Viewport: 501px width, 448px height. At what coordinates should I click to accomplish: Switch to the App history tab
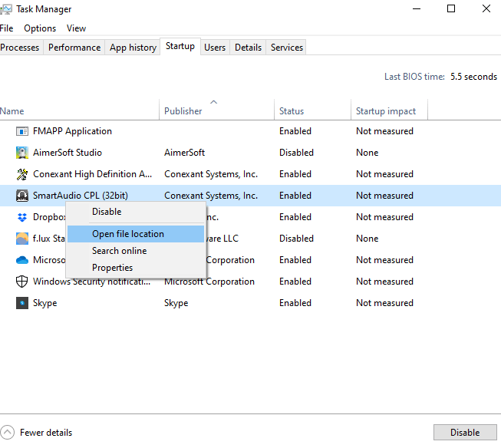pyautogui.click(x=133, y=48)
